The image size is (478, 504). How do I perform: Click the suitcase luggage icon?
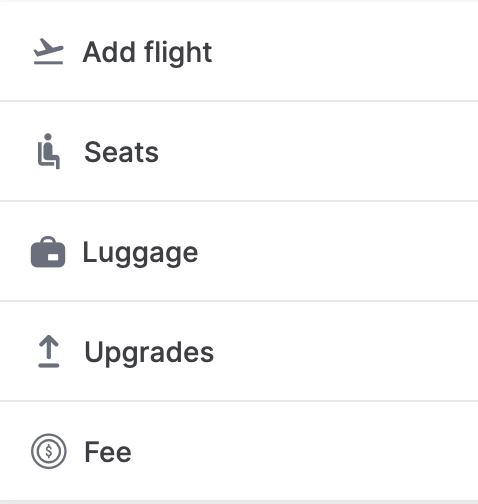pyautogui.click(x=48, y=252)
